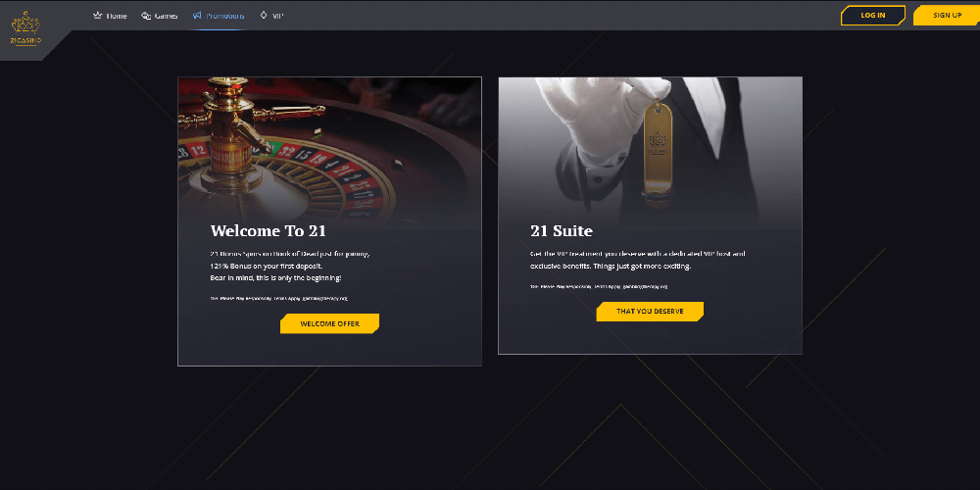Viewport: 980px width, 490px height.
Task: Select the Promotions tab
Action: (225, 16)
